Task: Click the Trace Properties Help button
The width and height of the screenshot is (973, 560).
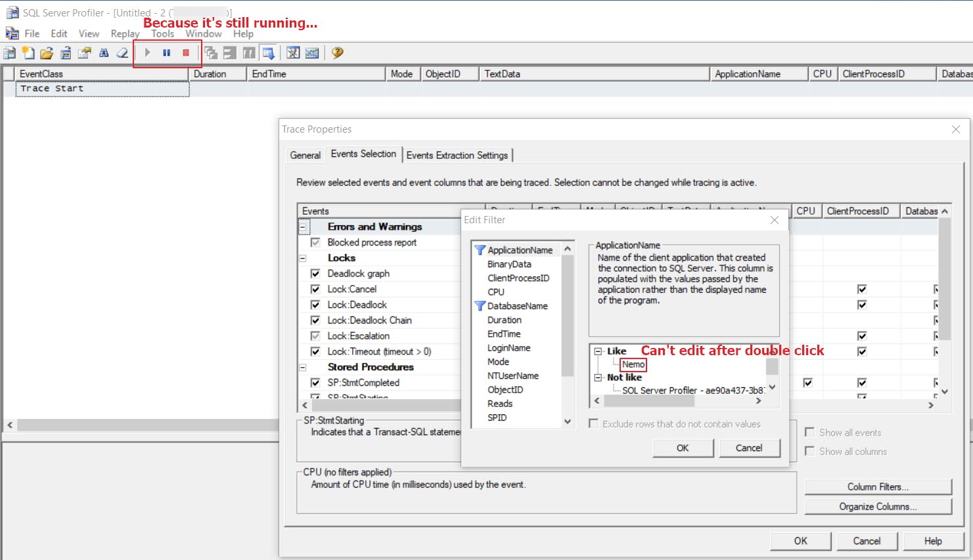Action: 933,541
